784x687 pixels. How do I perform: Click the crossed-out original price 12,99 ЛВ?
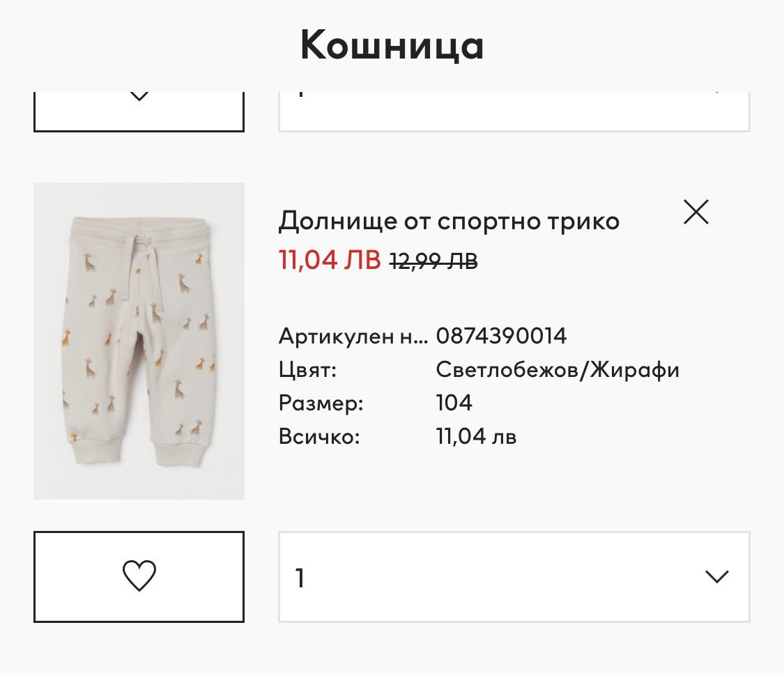tap(433, 261)
